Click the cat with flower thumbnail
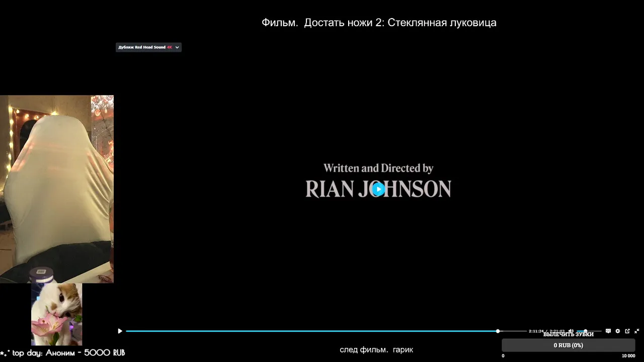Image resolution: width=644 pixels, height=362 pixels. 56,314
